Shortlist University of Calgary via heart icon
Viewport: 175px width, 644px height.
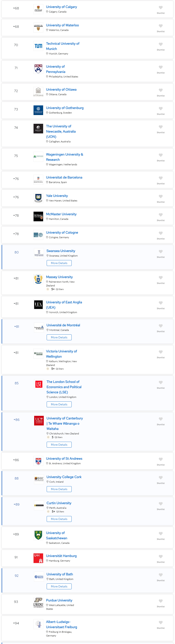pyautogui.click(x=160, y=8)
